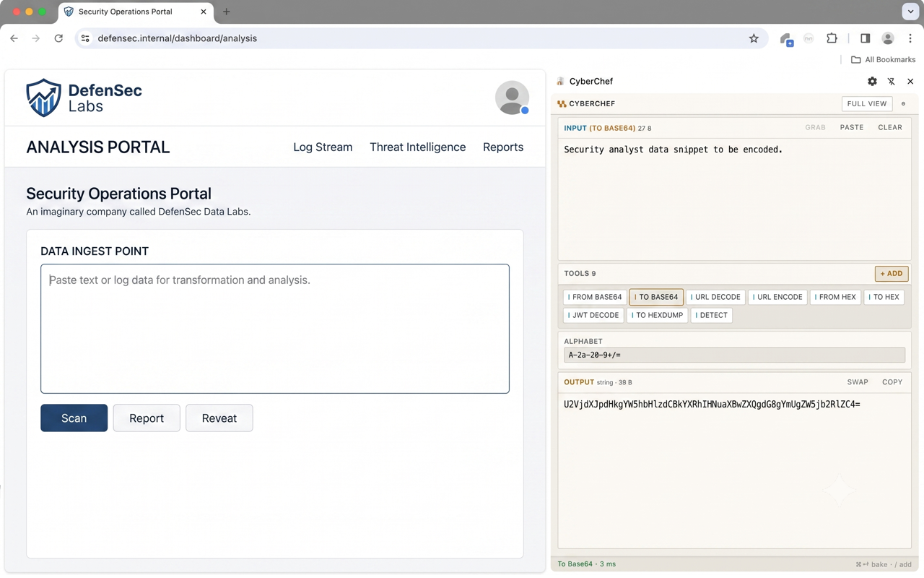
Task: Add a tool with + ADD
Action: [892, 274]
